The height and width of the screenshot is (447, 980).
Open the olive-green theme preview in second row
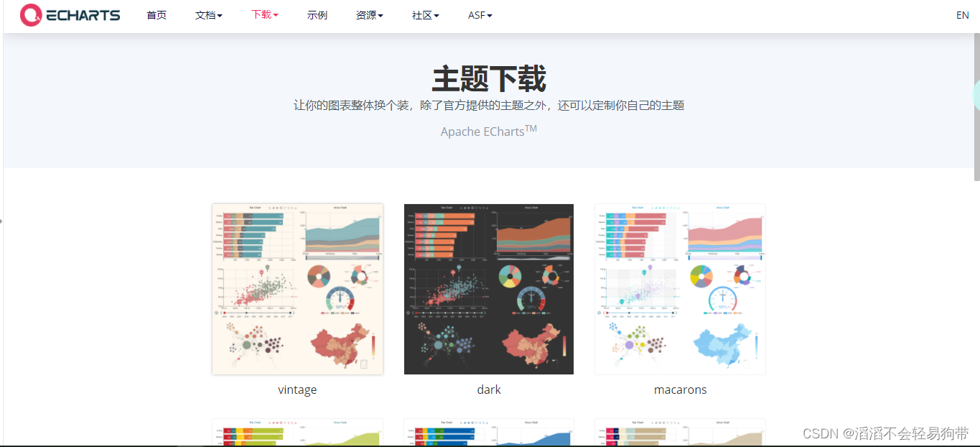297,433
